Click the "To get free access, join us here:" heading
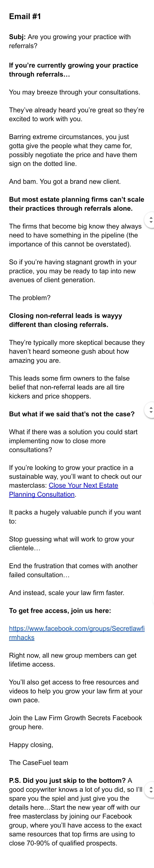The width and height of the screenshot is (154, 868). point(60,611)
